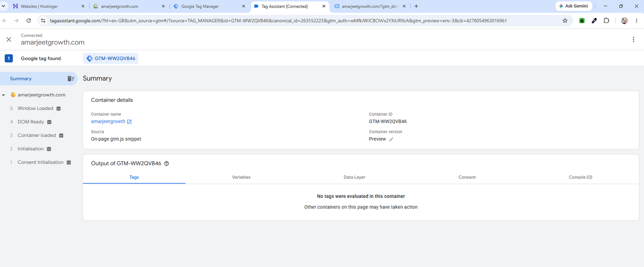The image size is (644, 267).
Task: Open the Chrome Extensions puzzle icon
Action: (606, 21)
